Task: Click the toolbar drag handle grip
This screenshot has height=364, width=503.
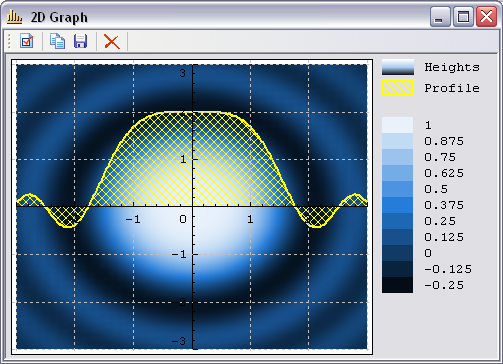Action: click(x=9, y=41)
